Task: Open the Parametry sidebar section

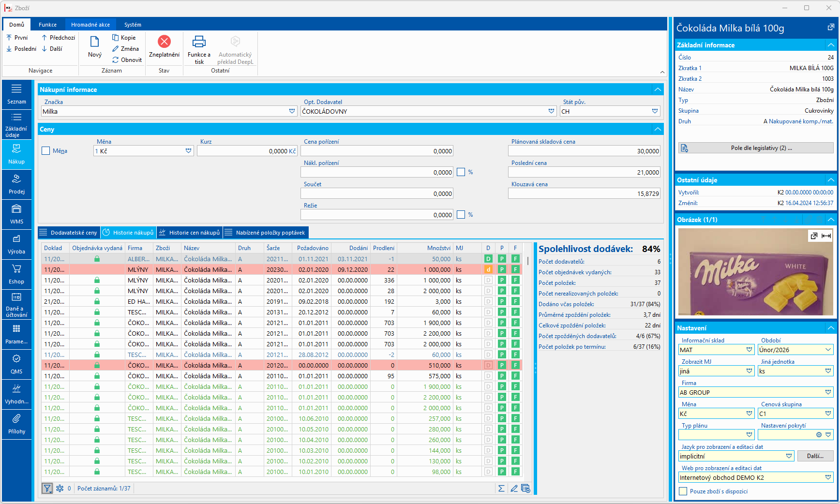Action: pos(16,334)
